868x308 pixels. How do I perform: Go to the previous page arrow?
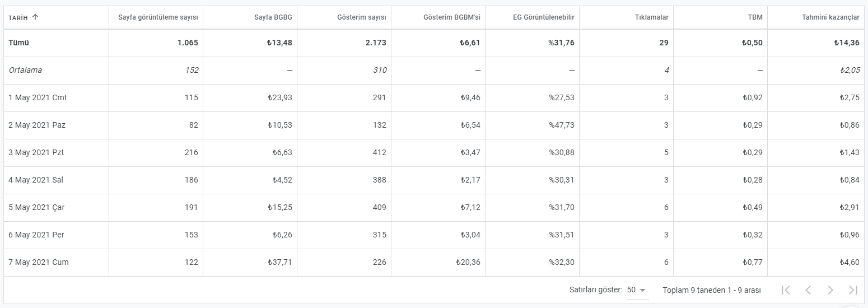(x=808, y=290)
